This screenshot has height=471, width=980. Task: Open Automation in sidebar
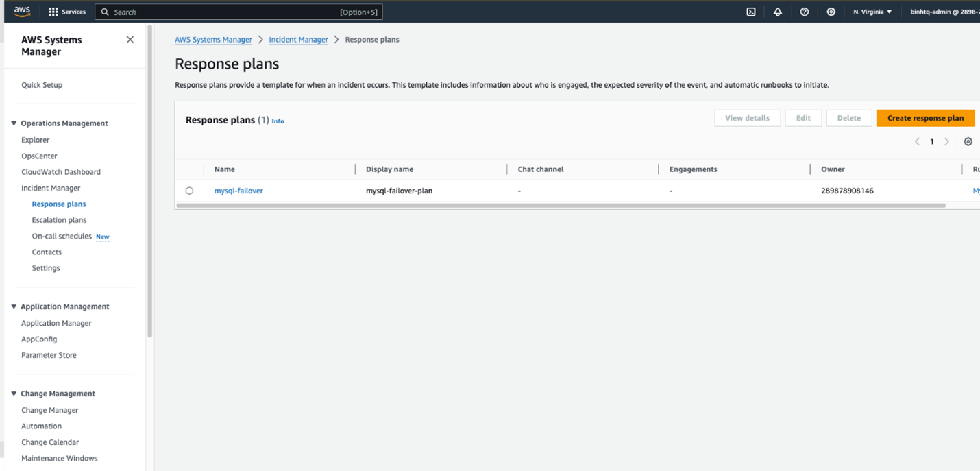tap(41, 426)
